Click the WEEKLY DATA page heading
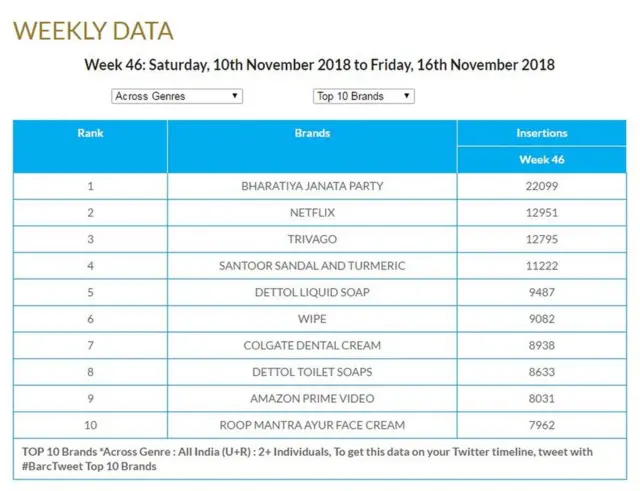This screenshot has height=491, width=640. coord(93,31)
